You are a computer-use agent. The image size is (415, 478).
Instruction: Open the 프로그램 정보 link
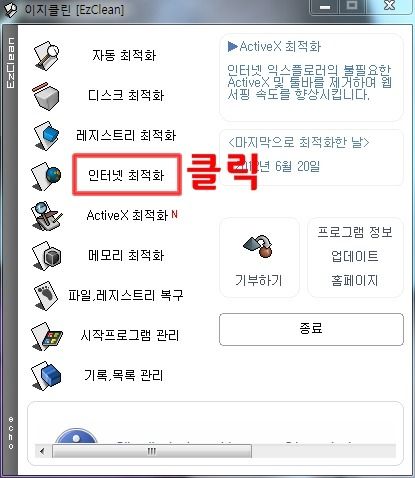pyautogui.click(x=355, y=232)
